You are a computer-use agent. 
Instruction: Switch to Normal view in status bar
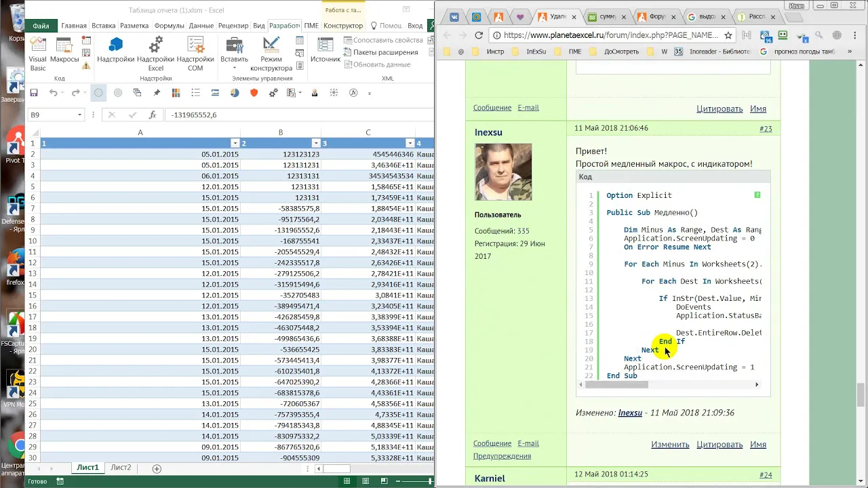click(347, 481)
